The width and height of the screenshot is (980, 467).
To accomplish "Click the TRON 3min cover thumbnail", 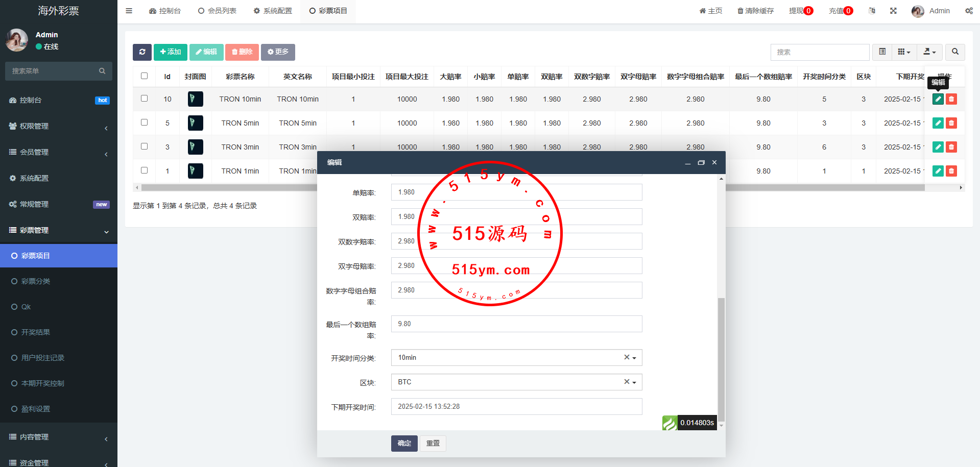I will pos(195,147).
